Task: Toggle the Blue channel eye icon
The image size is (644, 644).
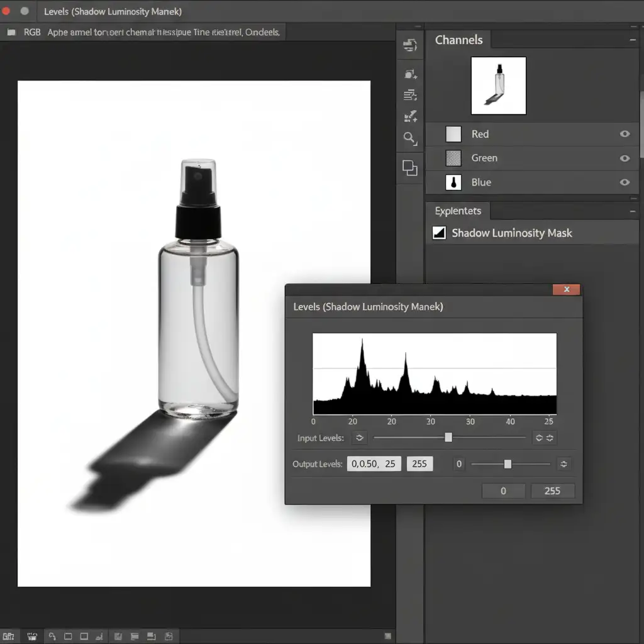Action: coord(625,182)
